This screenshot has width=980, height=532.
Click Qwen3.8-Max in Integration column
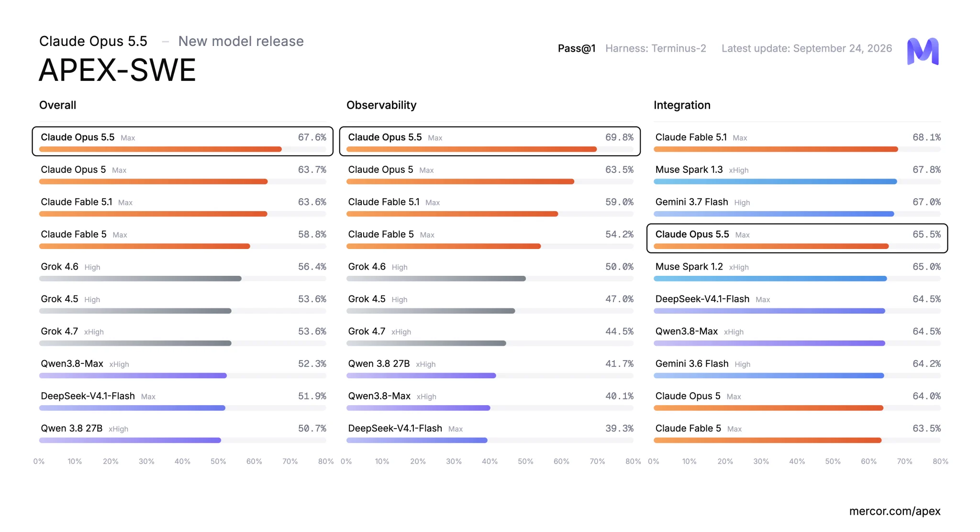(x=687, y=331)
